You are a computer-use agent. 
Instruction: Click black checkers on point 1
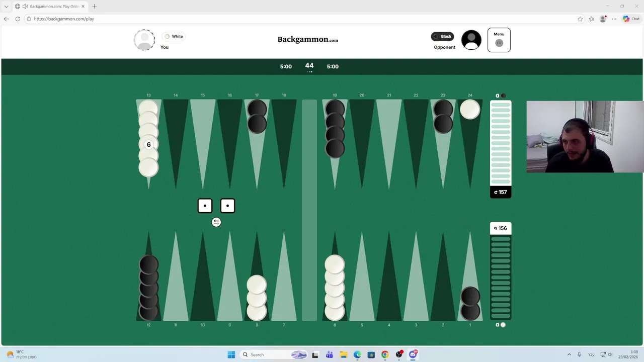click(470, 304)
